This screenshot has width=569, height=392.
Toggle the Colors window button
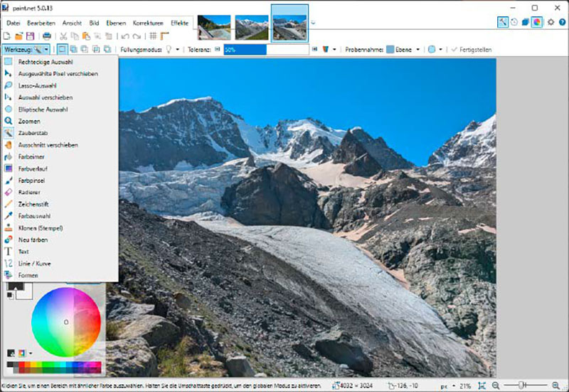[x=537, y=22]
